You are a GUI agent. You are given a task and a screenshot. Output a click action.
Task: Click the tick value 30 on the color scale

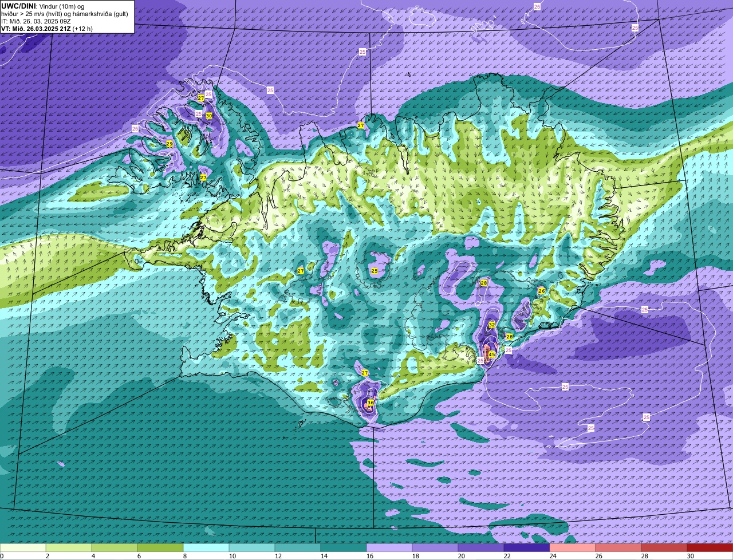pyautogui.click(x=691, y=556)
